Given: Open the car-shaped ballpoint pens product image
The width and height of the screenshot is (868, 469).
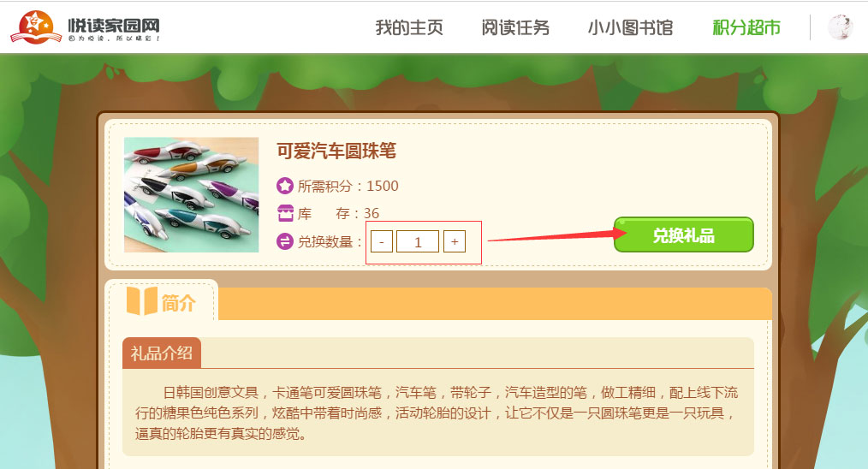Looking at the screenshot, I should click(x=192, y=195).
